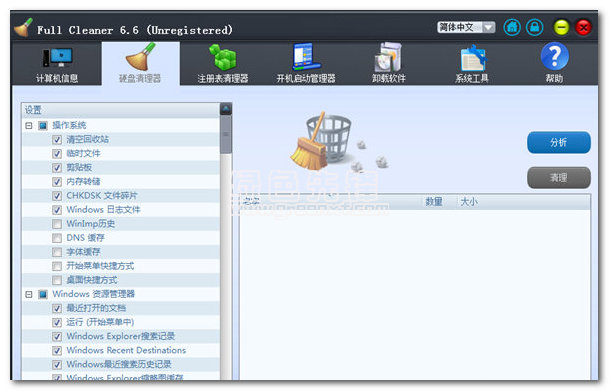Open the 系统工具 system tools icon
This screenshot has width=609, height=391.
[472, 57]
